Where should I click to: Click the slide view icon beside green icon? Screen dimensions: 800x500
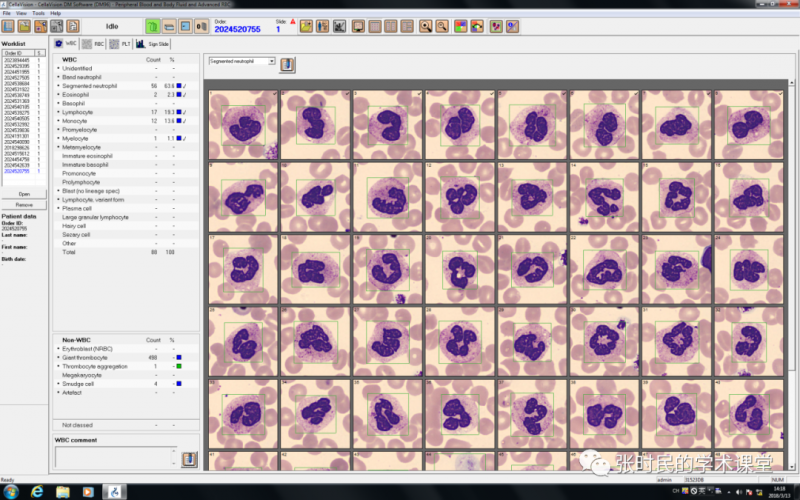pyautogui.click(x=169, y=26)
